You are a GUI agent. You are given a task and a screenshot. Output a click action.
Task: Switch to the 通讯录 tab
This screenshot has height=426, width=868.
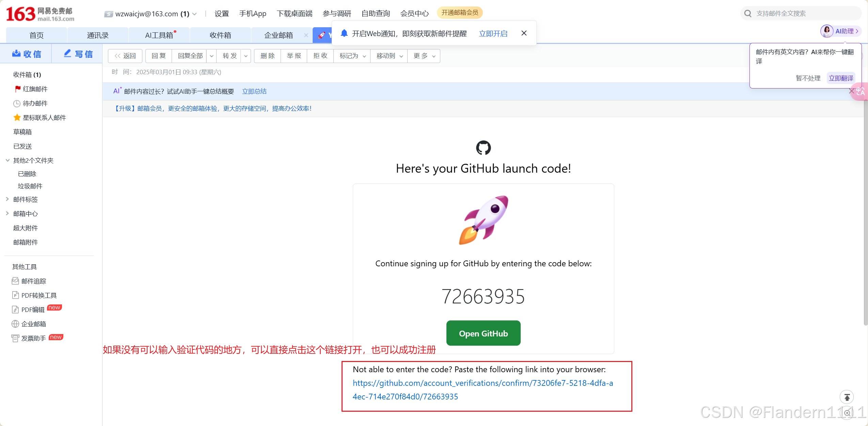click(98, 35)
